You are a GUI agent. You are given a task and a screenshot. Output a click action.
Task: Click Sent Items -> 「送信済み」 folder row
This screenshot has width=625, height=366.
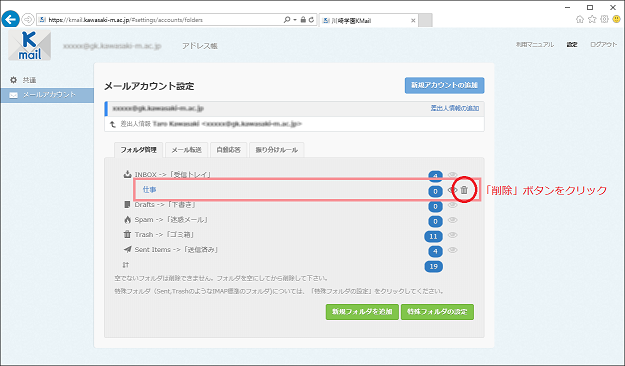(176, 250)
